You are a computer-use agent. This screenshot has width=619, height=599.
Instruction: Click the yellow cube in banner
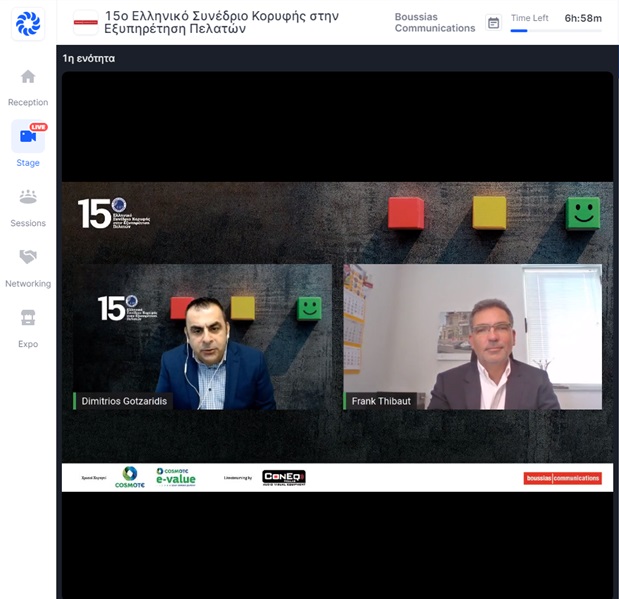[490, 213]
